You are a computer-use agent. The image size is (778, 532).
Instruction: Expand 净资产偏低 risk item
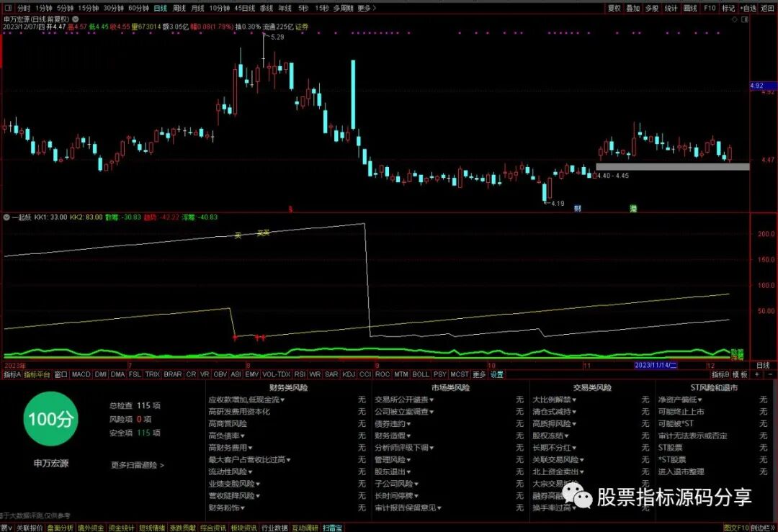pyautogui.click(x=680, y=400)
